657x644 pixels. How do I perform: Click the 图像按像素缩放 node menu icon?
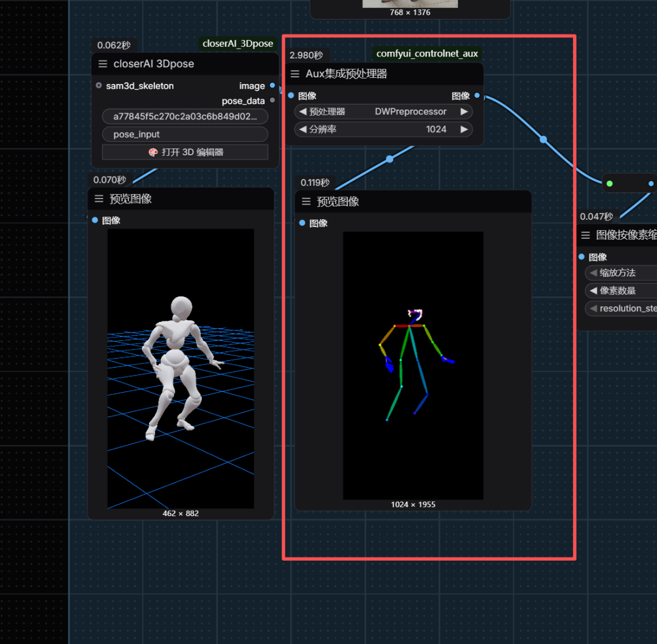pos(586,235)
